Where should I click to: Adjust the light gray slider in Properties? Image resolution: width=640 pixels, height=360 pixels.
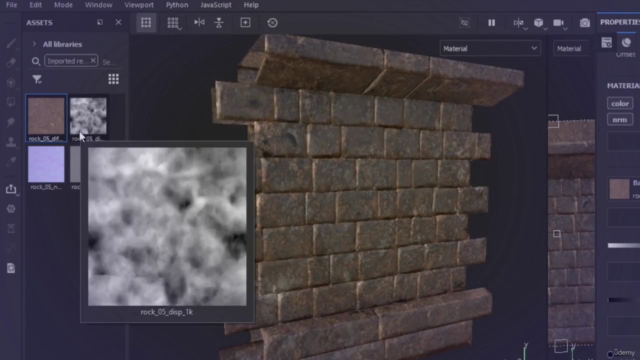(x=624, y=245)
